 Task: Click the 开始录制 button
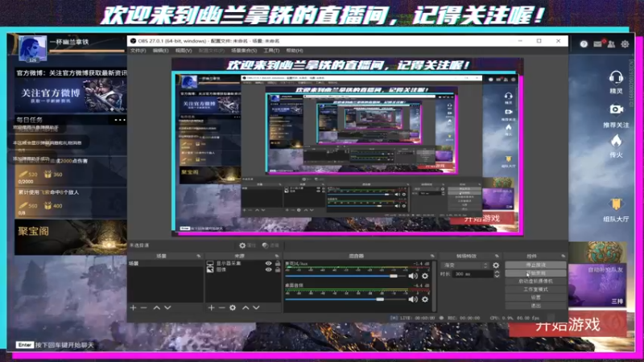point(535,273)
